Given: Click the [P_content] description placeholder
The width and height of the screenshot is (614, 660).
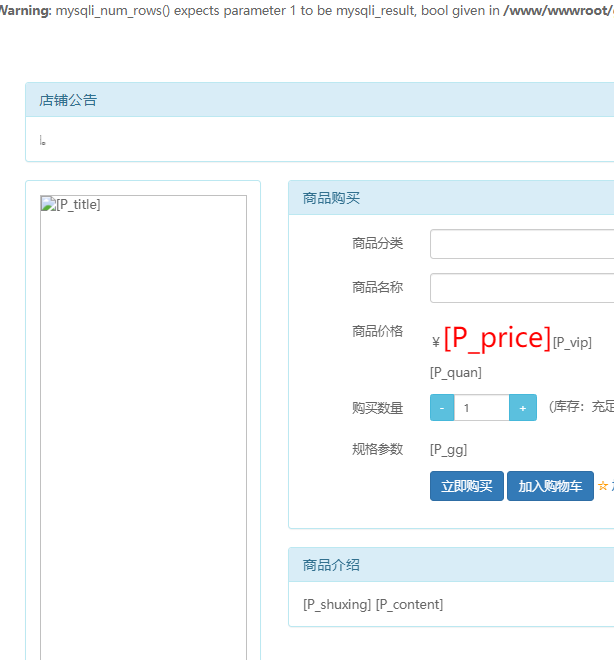Looking at the screenshot, I should 409,604.
